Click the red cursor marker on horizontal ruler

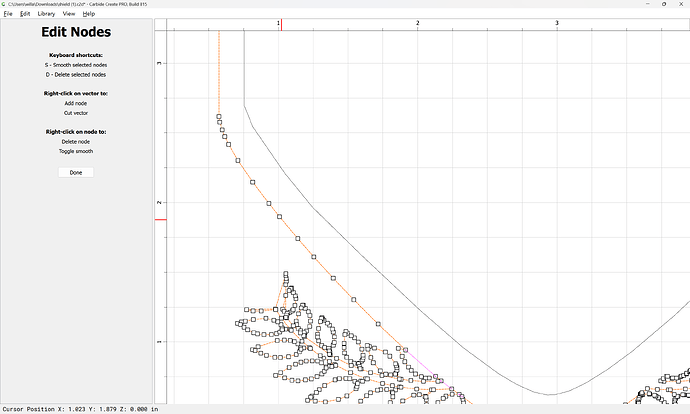coord(282,25)
